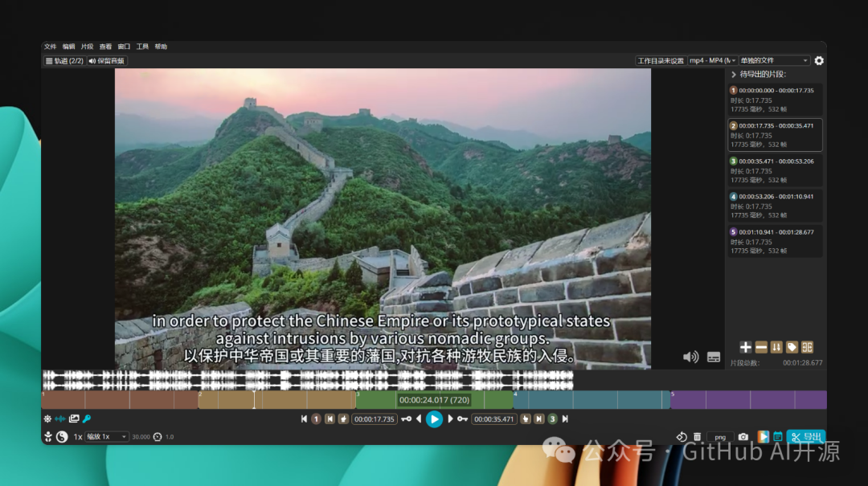Open the 编辑 menu
868x486 pixels.
tap(68, 47)
